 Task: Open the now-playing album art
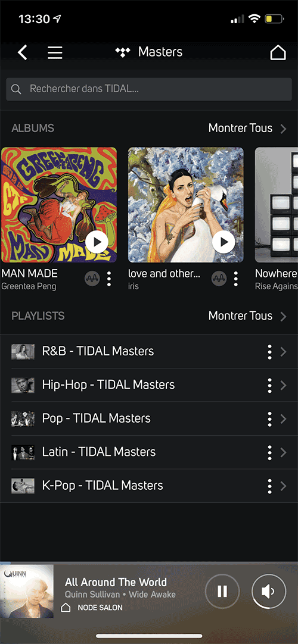coord(27,591)
